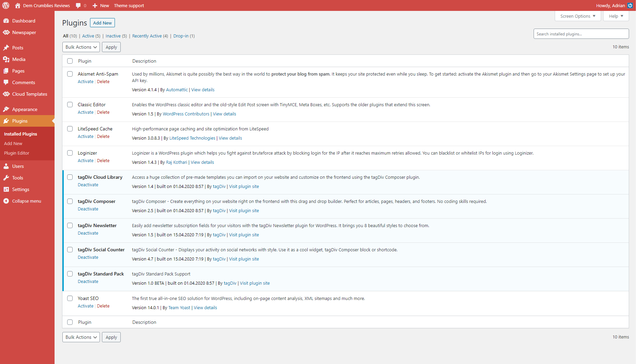View details for Akismet Anti-Spam
The width and height of the screenshot is (641, 364).
203,90
